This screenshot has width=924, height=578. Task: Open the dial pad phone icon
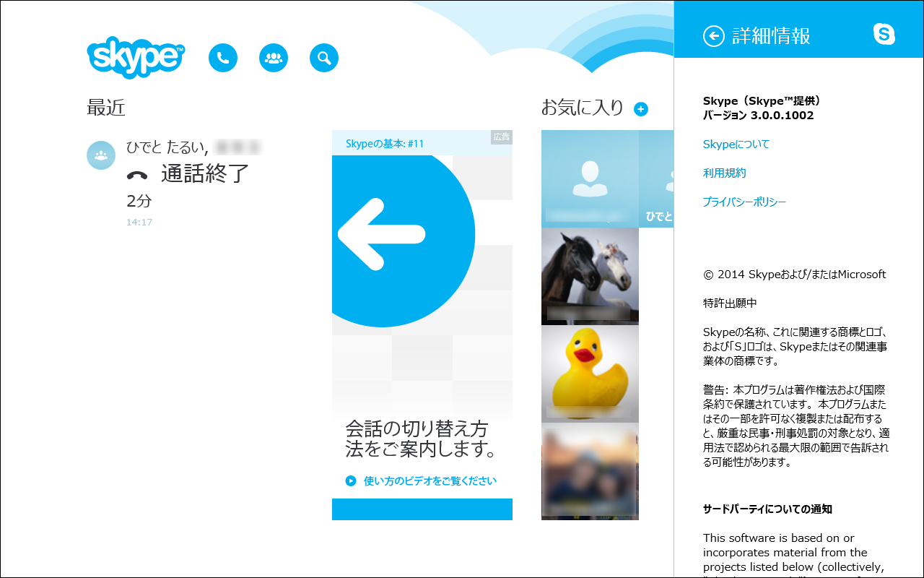[x=223, y=58]
